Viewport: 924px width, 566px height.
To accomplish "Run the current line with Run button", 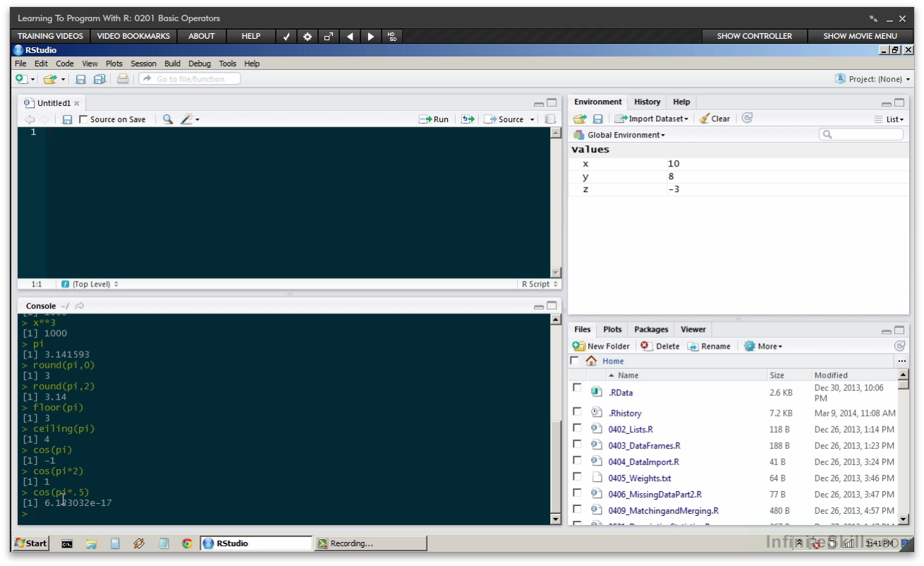I will 434,119.
